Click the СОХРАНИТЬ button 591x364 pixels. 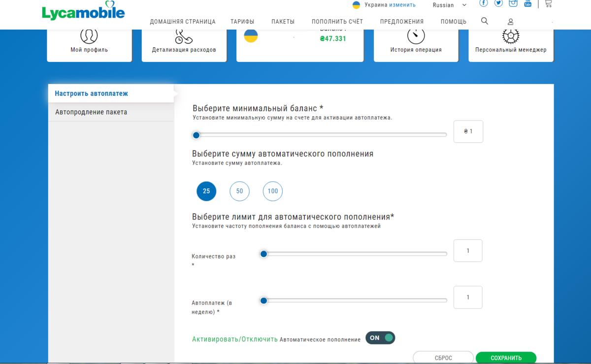[x=506, y=358]
